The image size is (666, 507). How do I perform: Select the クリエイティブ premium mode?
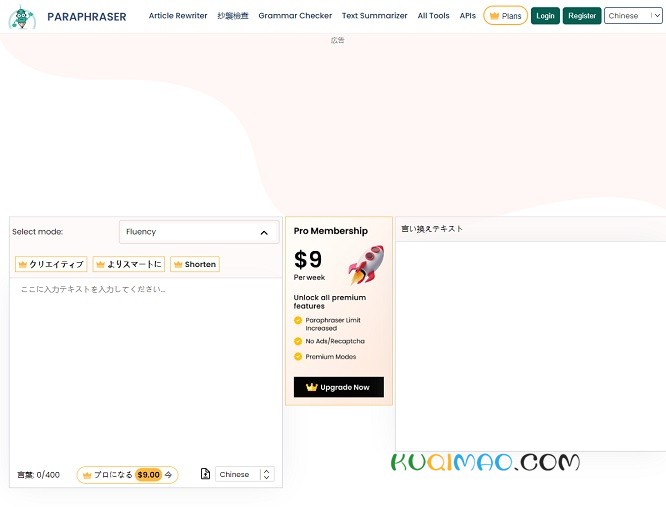(x=51, y=264)
